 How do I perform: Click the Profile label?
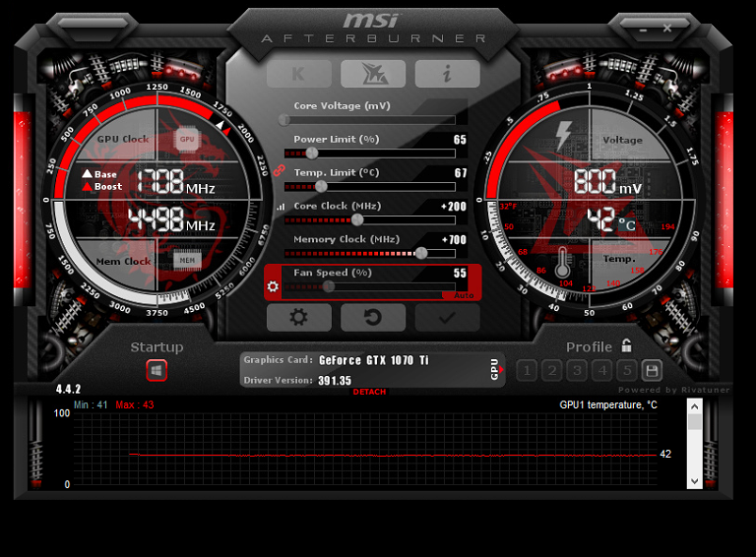[589, 347]
